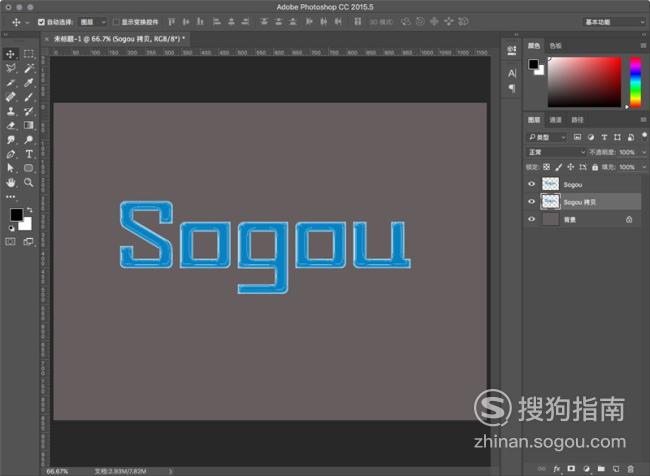Click the Add layer mask icon

click(571, 469)
